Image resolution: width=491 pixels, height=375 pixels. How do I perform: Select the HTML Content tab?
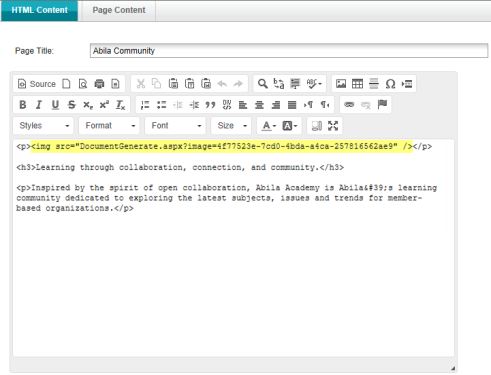click(39, 10)
